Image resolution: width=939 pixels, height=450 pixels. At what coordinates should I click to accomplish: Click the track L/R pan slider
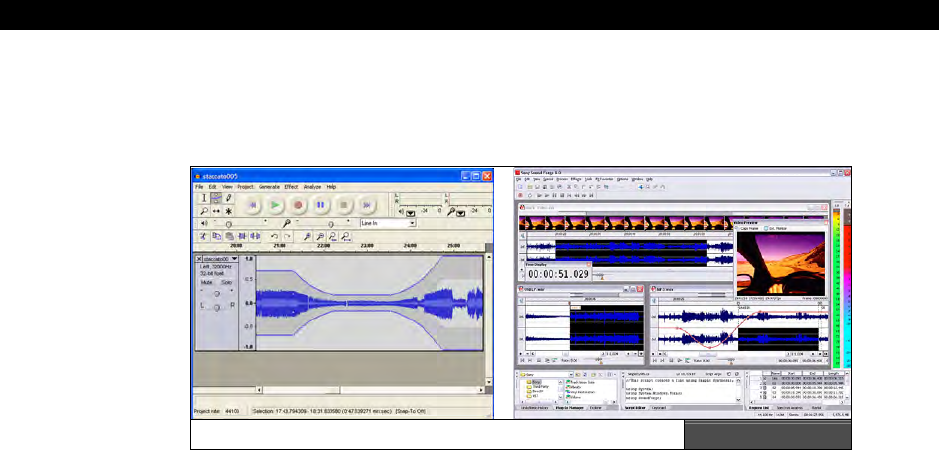(x=217, y=306)
